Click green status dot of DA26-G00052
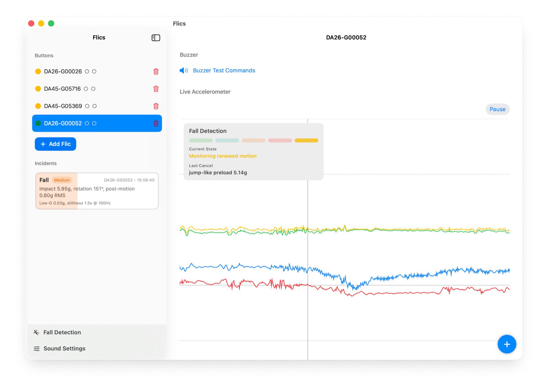This screenshot has width=547, height=392. 38,123
